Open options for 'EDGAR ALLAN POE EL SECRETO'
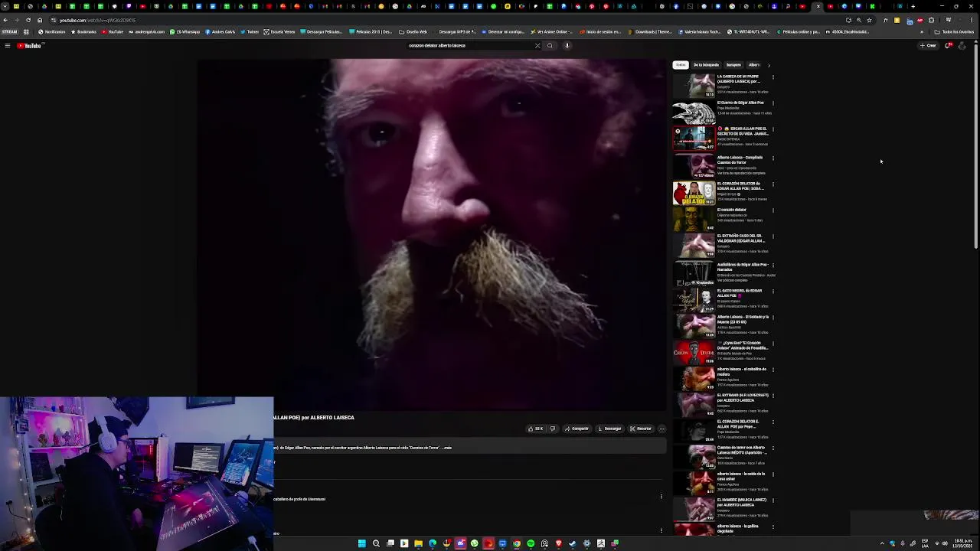The height and width of the screenshot is (551, 980). click(773, 130)
